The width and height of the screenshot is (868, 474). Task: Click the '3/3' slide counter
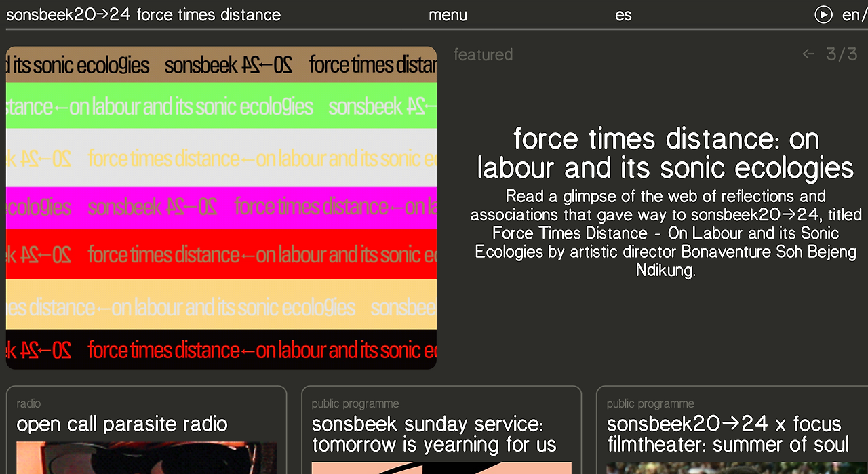(x=842, y=54)
